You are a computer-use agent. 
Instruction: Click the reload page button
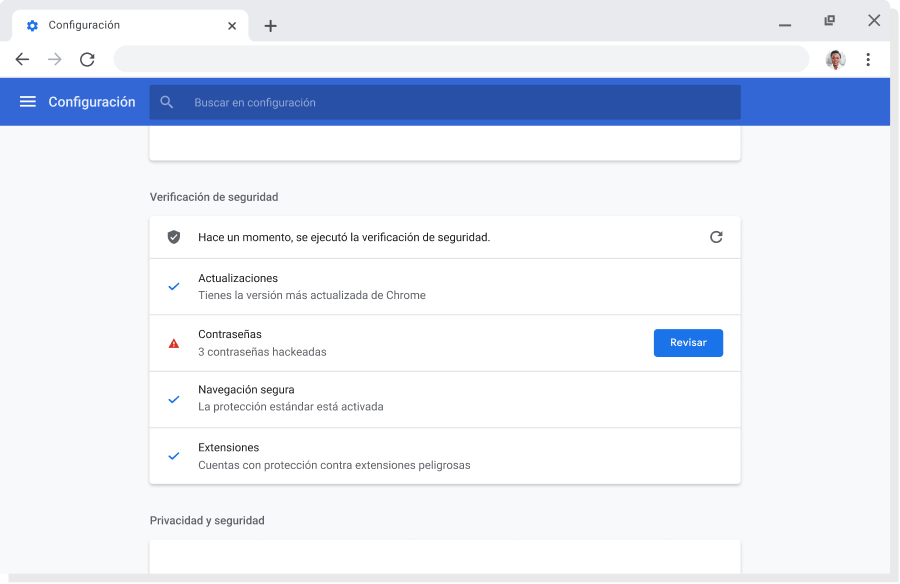[87, 60]
